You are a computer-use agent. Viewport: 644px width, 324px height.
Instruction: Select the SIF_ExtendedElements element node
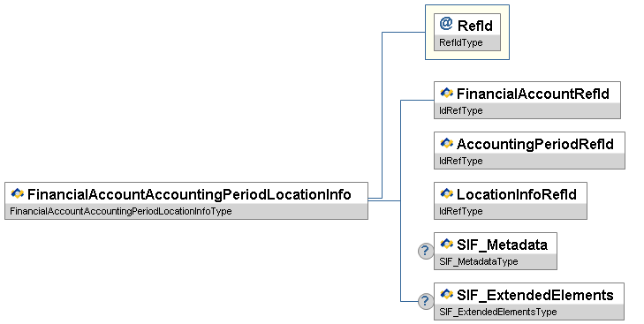coord(529,301)
